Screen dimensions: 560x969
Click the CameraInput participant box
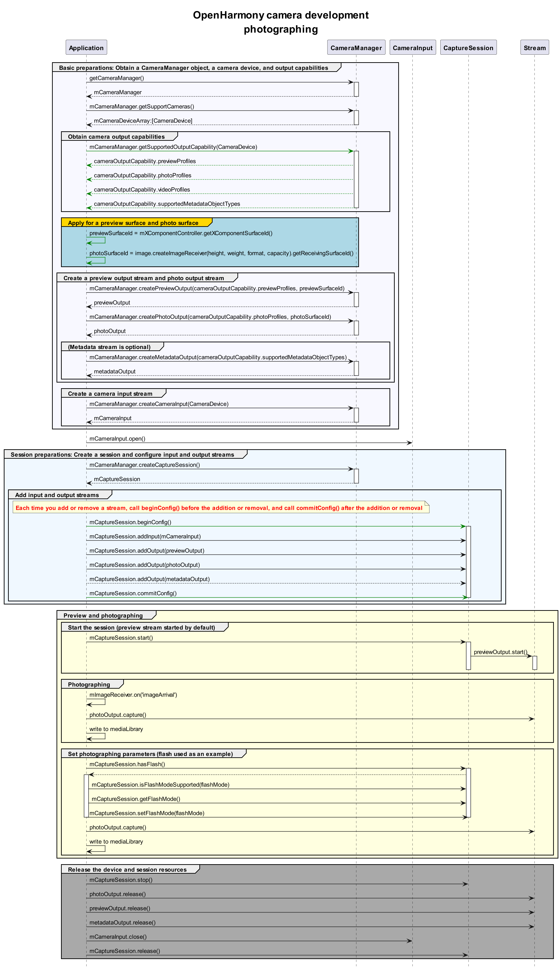(x=412, y=47)
